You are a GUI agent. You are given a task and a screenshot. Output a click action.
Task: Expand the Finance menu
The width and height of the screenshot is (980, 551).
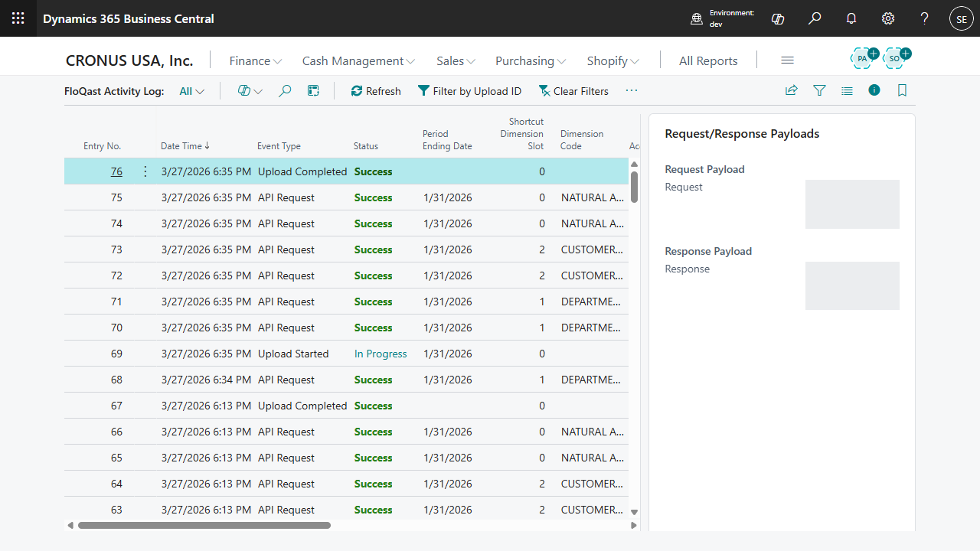pos(256,60)
